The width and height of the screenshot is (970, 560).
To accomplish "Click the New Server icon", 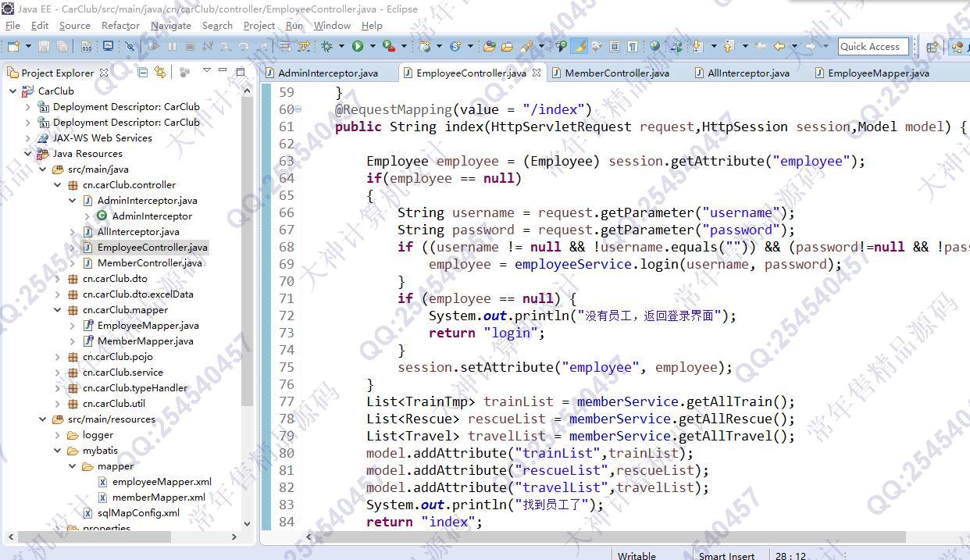I will 424,46.
